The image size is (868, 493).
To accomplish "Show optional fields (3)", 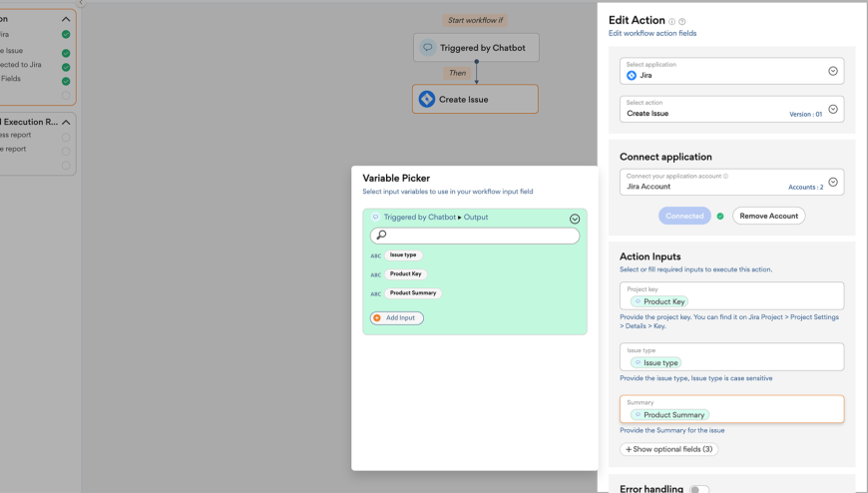I will (668, 450).
